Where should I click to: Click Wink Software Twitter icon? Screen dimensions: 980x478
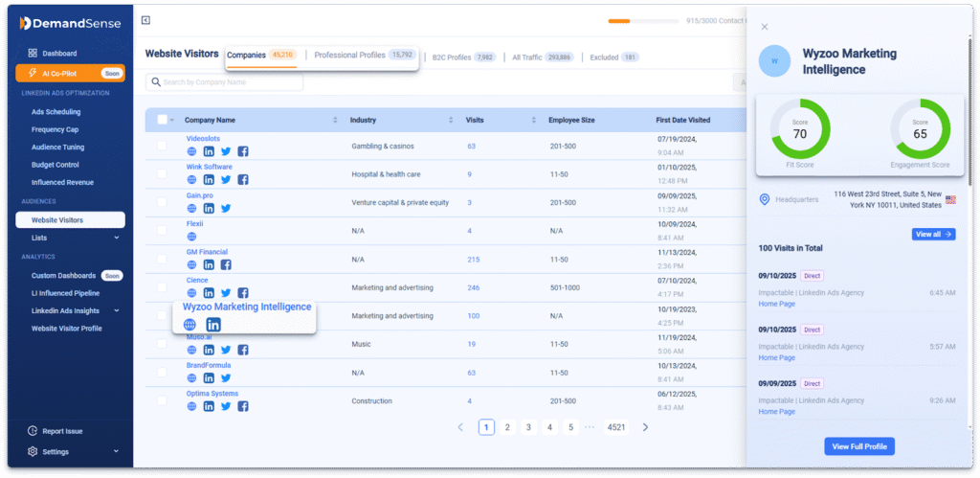click(x=226, y=179)
